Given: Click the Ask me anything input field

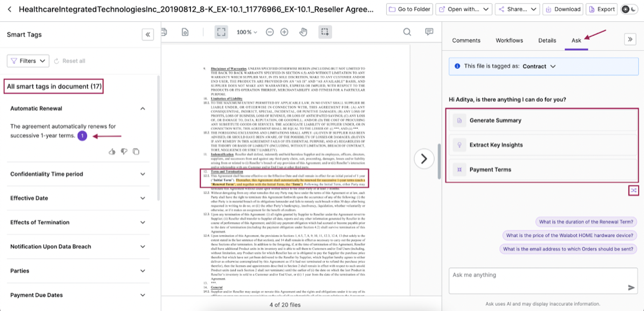Looking at the screenshot, I should click(x=535, y=276).
